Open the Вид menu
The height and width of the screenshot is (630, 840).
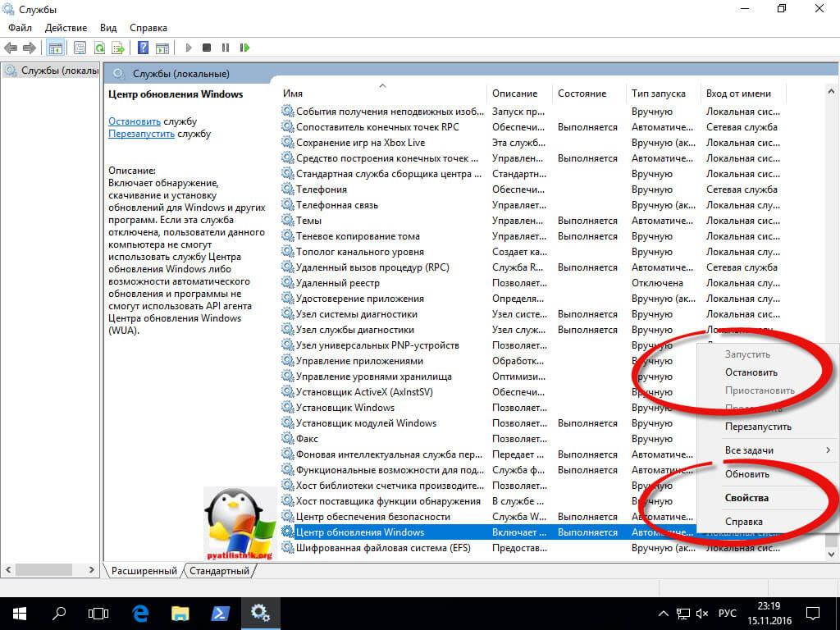point(108,28)
